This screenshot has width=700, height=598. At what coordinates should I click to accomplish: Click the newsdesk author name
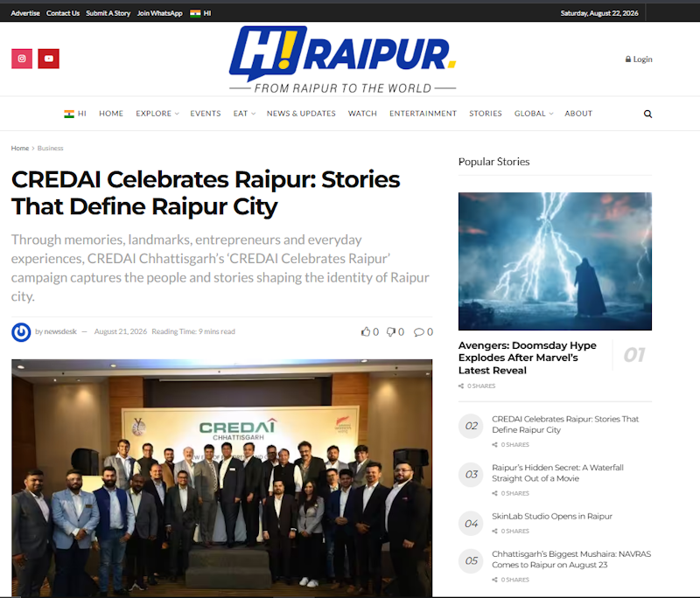pos(60,331)
